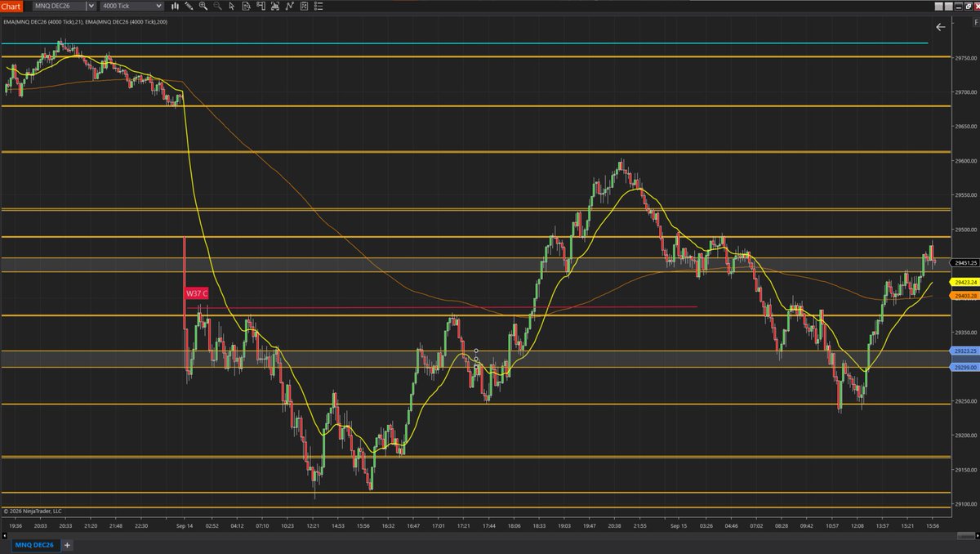
Task: Click the 19:36 first time axis label
Action: (x=16, y=527)
